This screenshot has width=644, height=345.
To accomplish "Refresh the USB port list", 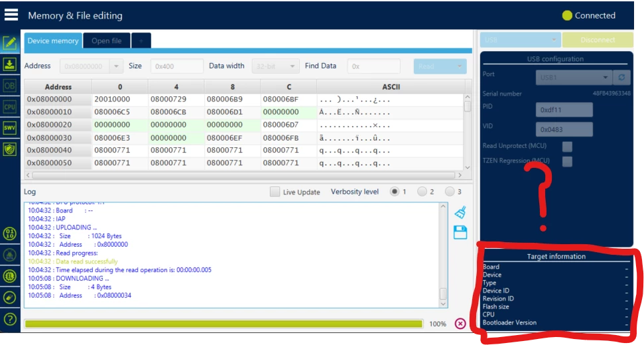I will click(621, 77).
